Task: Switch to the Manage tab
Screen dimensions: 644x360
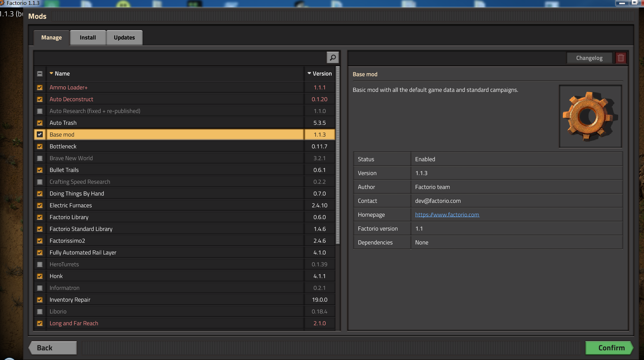Action: coord(51,37)
